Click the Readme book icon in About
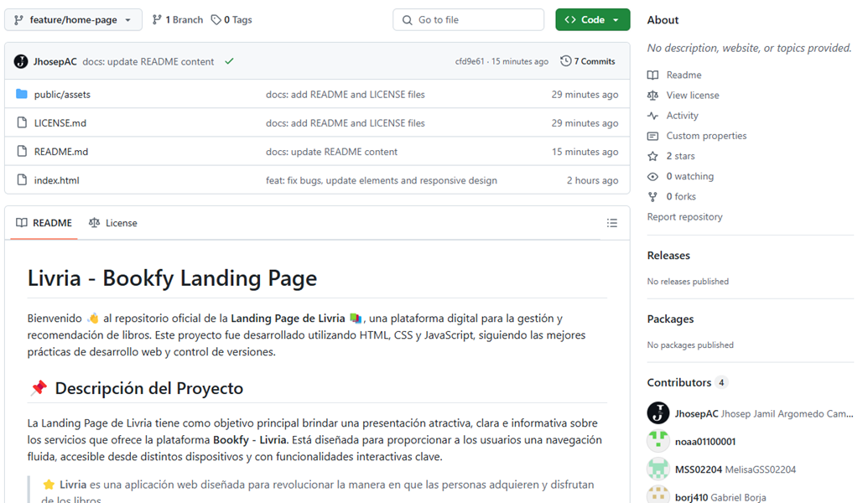The height and width of the screenshot is (503, 868). (653, 75)
